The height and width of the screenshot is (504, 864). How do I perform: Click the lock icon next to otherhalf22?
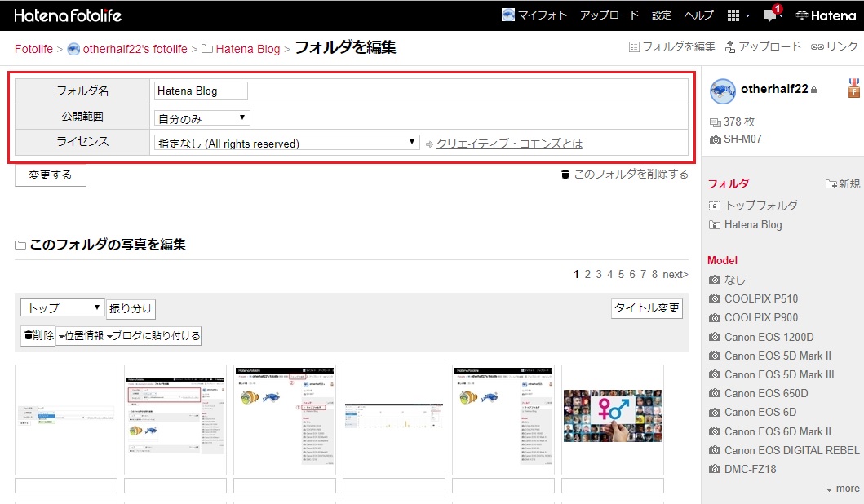814,90
